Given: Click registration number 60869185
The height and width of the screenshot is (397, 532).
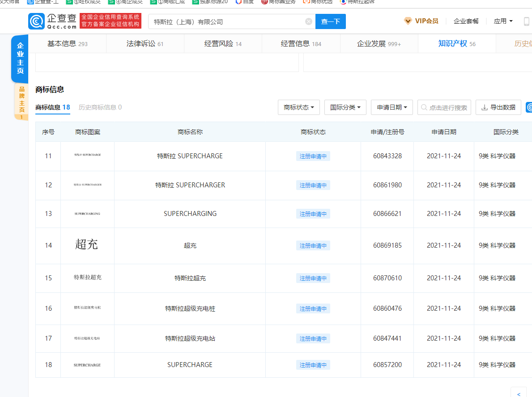Looking at the screenshot, I should [387, 245].
